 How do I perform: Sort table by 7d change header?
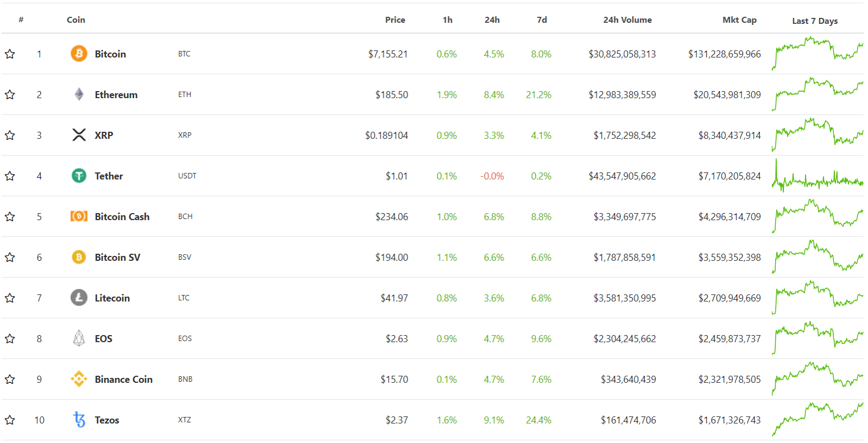pyautogui.click(x=542, y=20)
